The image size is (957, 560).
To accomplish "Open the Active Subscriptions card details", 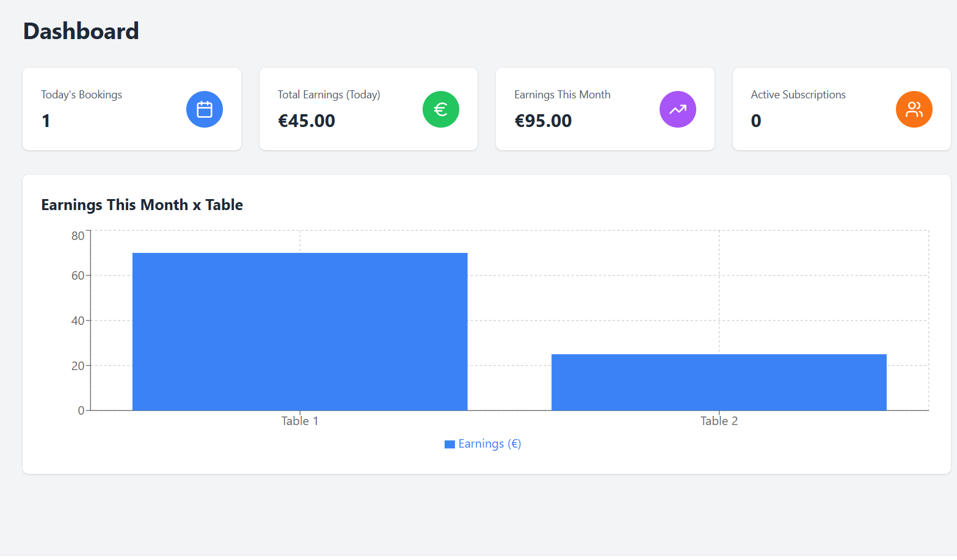I will click(x=840, y=109).
